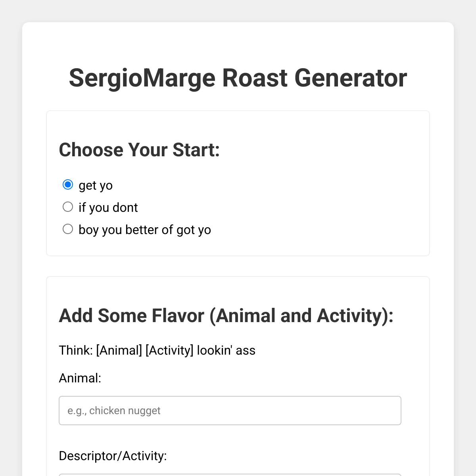Image resolution: width=476 pixels, height=476 pixels.
Task: Click the SergioMarge Roast Generator title
Action: click(x=238, y=78)
